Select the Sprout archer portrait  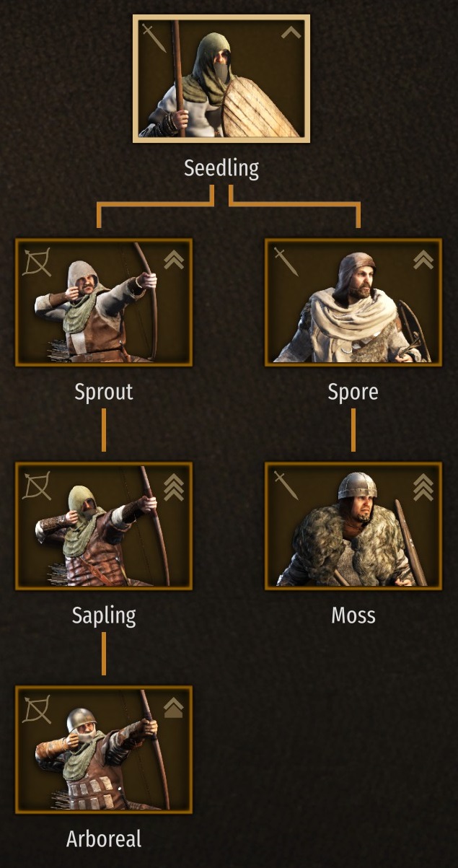pos(104,302)
